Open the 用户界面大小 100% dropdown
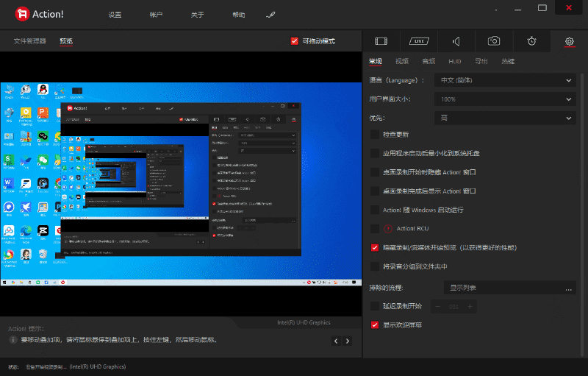Viewport: 588px width, 376px height. [x=505, y=99]
